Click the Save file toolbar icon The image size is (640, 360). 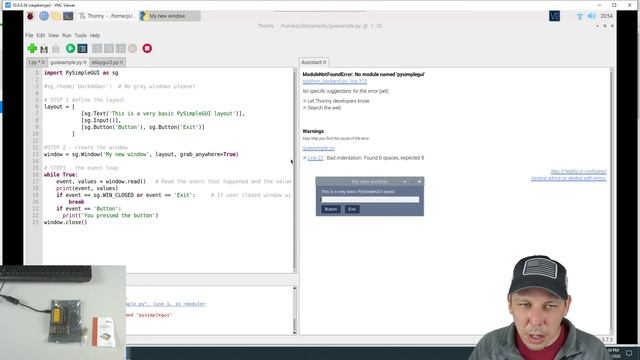(x=56, y=49)
